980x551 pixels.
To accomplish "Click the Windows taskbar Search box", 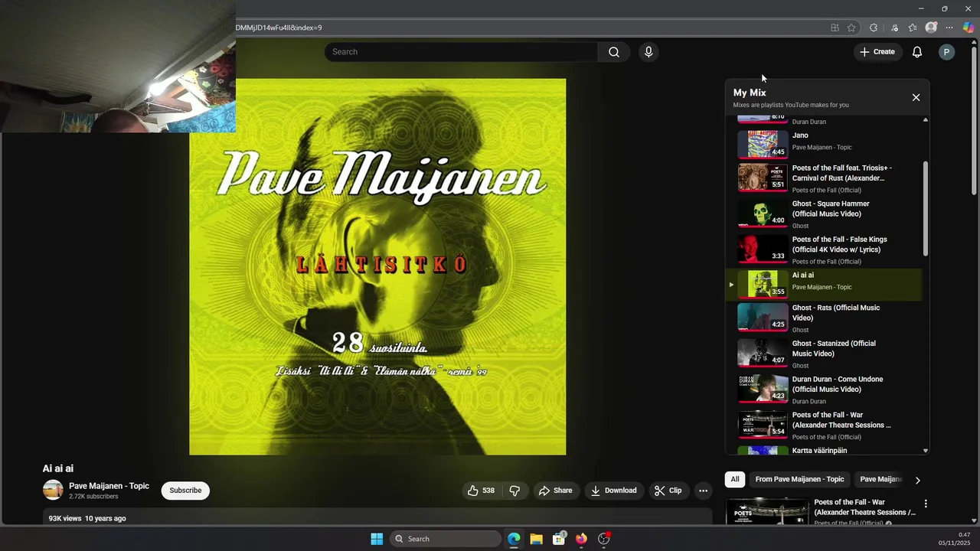I will tap(446, 539).
